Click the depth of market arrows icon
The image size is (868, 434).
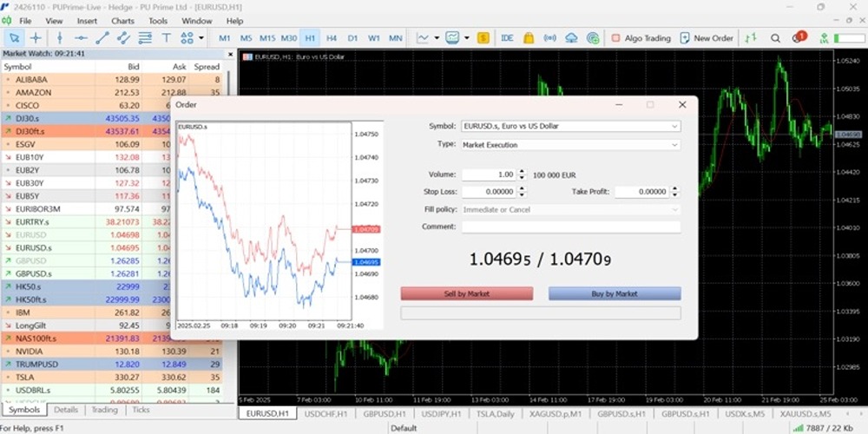(751, 38)
